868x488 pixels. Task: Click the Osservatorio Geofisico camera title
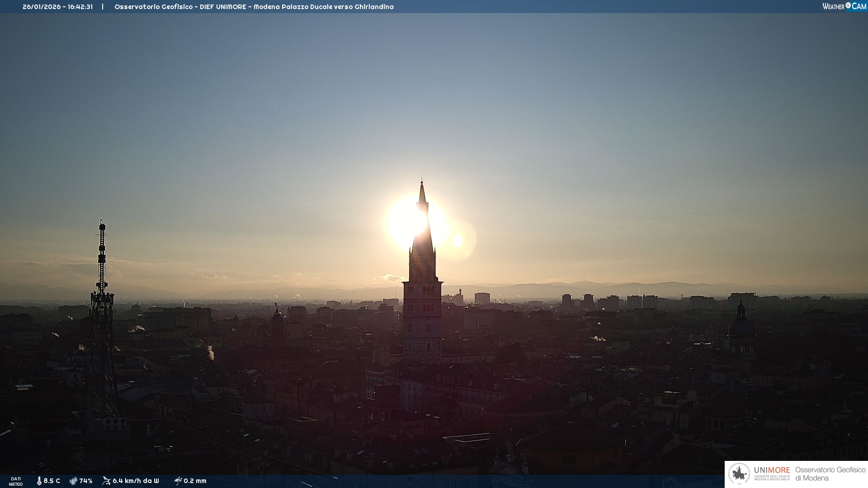254,7
